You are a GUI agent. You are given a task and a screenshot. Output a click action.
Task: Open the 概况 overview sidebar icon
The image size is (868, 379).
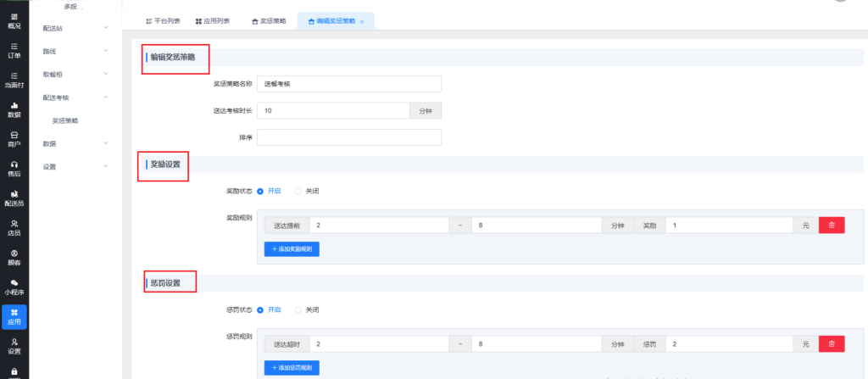[14, 20]
